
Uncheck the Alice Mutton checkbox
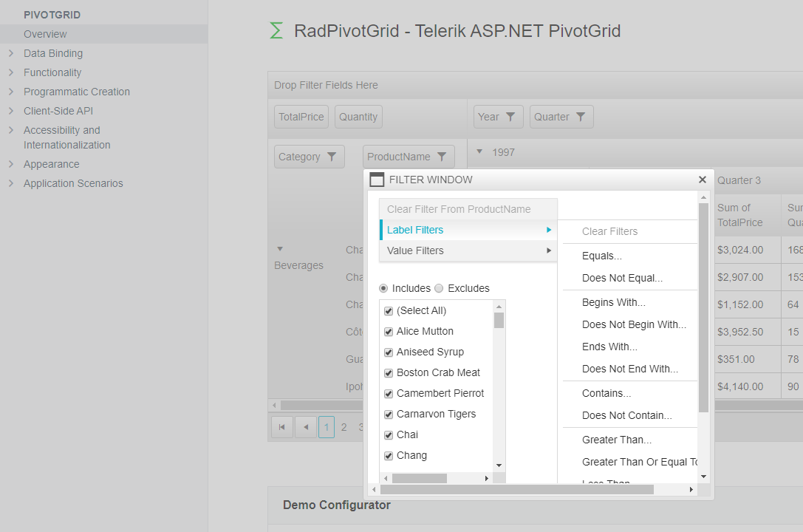(389, 332)
